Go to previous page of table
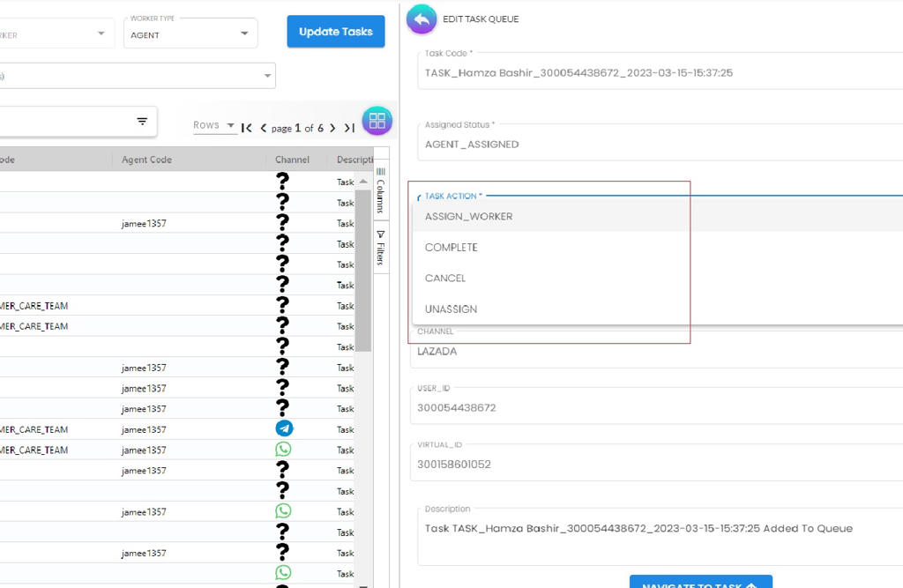The width and height of the screenshot is (903, 588). click(x=263, y=128)
